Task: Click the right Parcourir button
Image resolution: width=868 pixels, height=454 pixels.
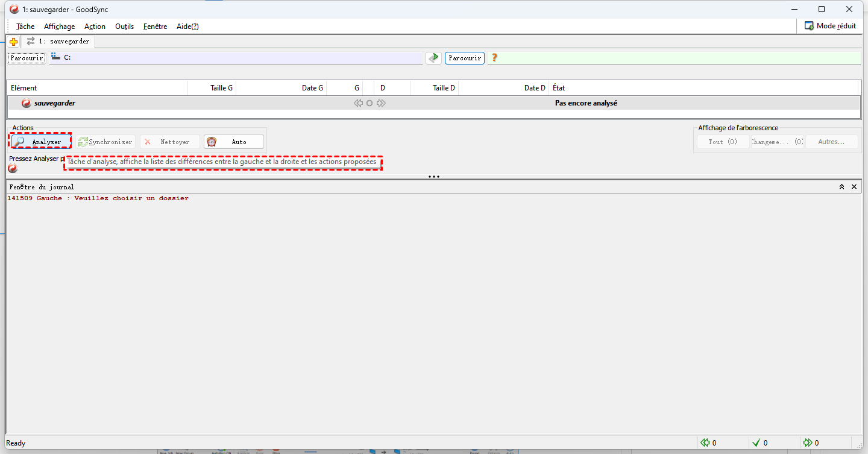Action: [x=465, y=58]
